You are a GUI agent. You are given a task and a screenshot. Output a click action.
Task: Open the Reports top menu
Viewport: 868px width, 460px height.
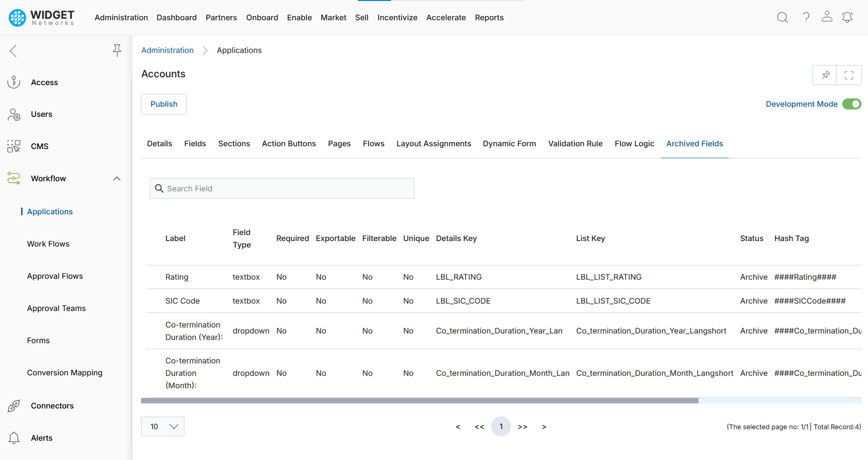tap(489, 17)
